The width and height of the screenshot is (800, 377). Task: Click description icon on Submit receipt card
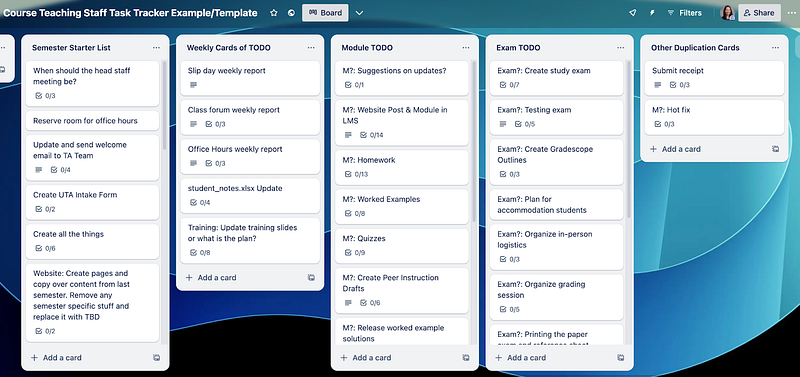(x=658, y=85)
